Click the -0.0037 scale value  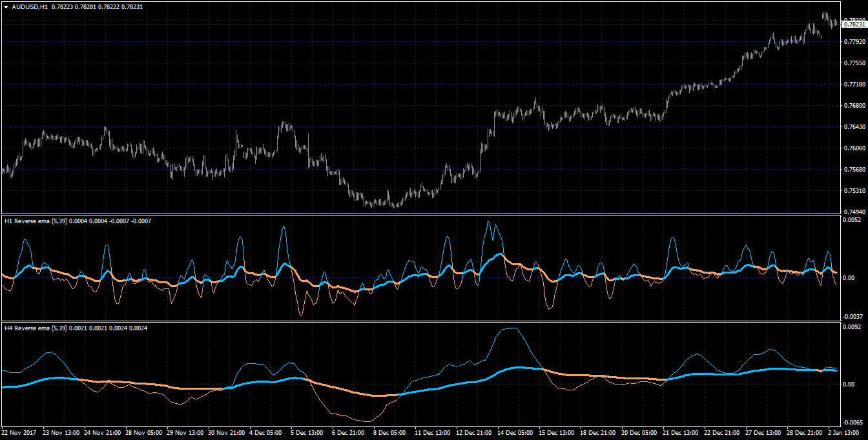coord(852,317)
